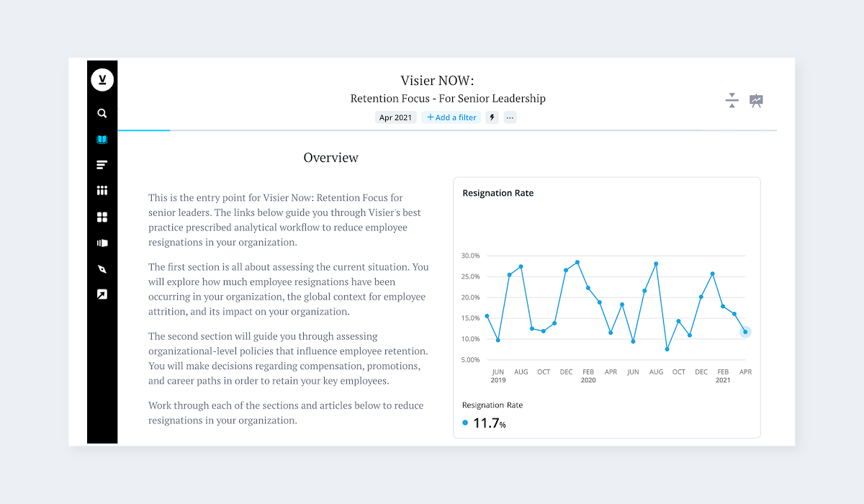Select the 11.7% Resignation Rate value
Image resolution: width=864 pixels, height=504 pixels.
490,423
